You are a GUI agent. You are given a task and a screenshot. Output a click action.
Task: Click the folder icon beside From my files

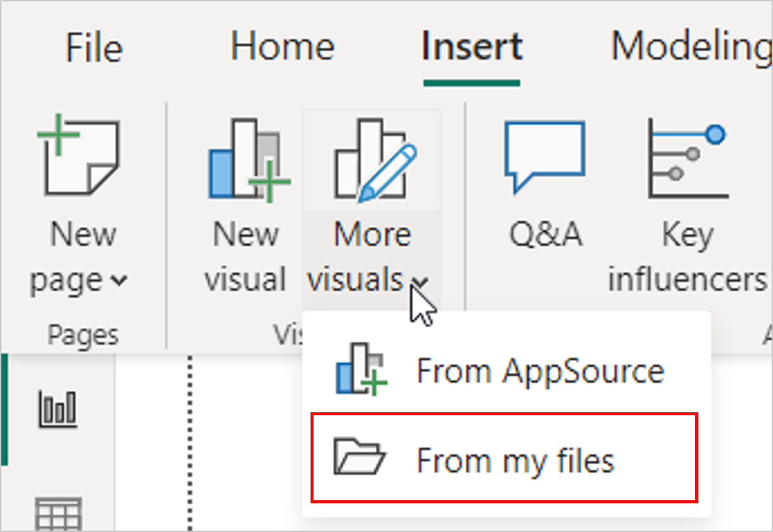359,459
